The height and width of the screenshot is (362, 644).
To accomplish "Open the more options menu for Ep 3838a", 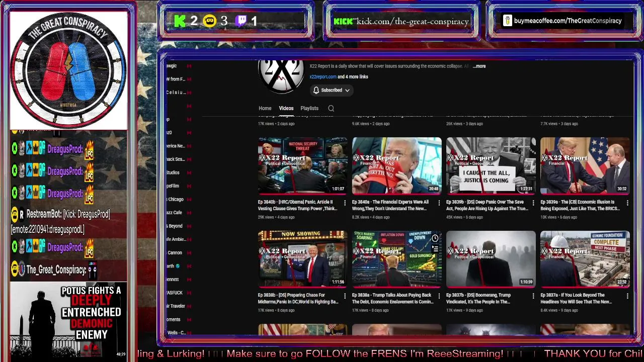I will [439, 296].
